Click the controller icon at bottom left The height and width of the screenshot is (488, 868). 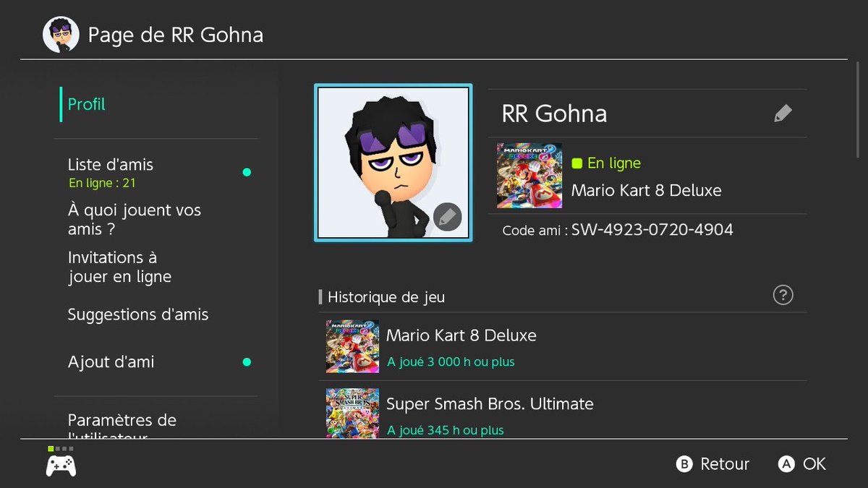pyautogui.click(x=61, y=466)
